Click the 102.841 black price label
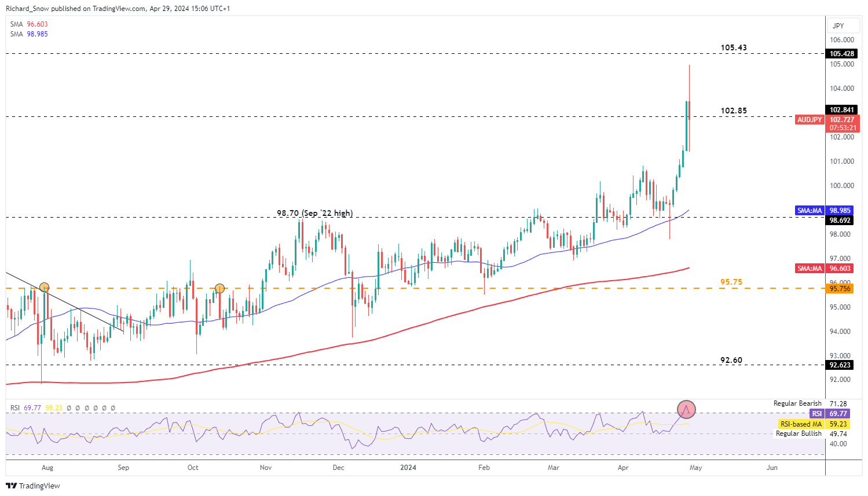This screenshot has height=496, width=868. [x=842, y=110]
